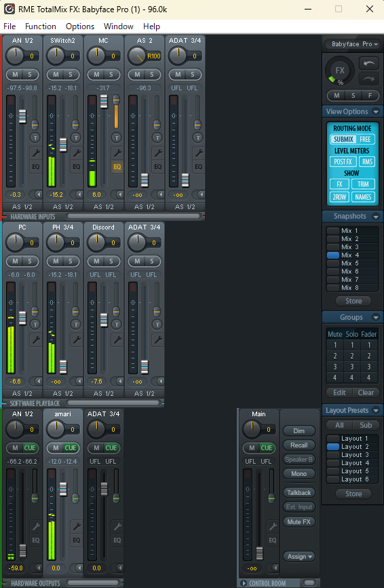Open the Function menu

pos(41,26)
